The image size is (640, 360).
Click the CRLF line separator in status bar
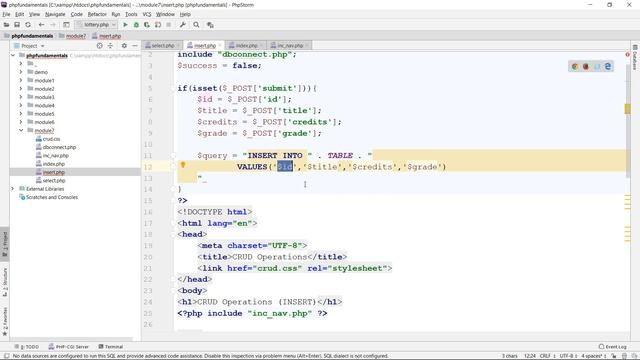(546, 356)
